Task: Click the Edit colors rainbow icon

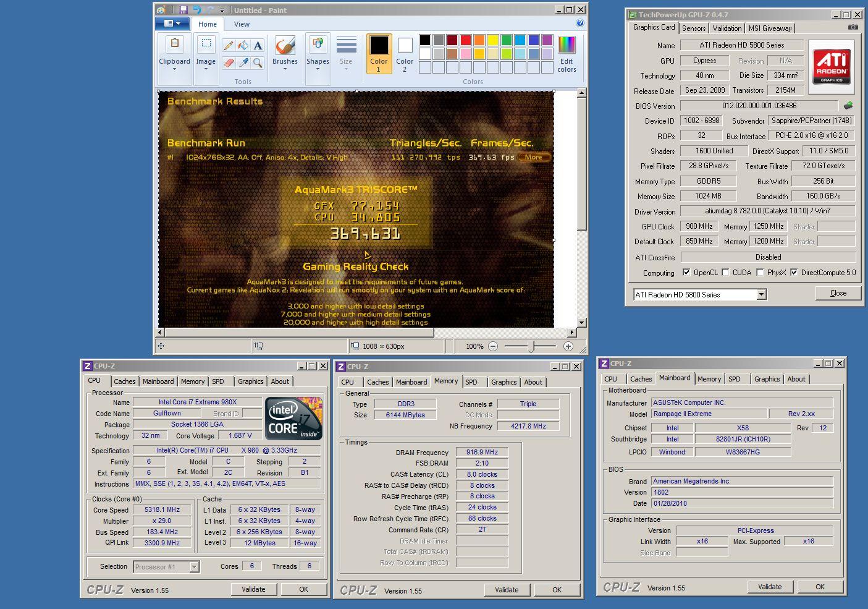Action: click(x=567, y=45)
